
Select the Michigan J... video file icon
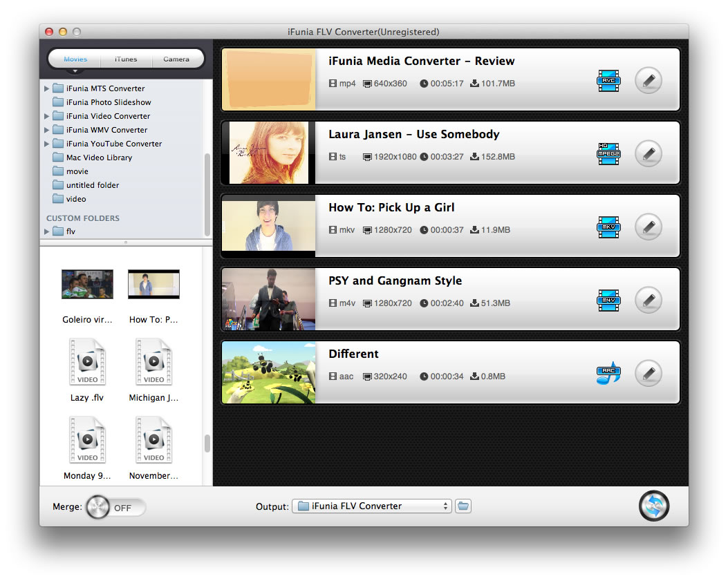pos(153,362)
